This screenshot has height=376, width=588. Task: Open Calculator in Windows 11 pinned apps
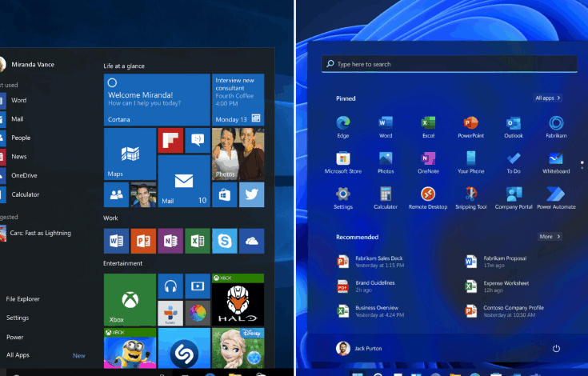386,198
